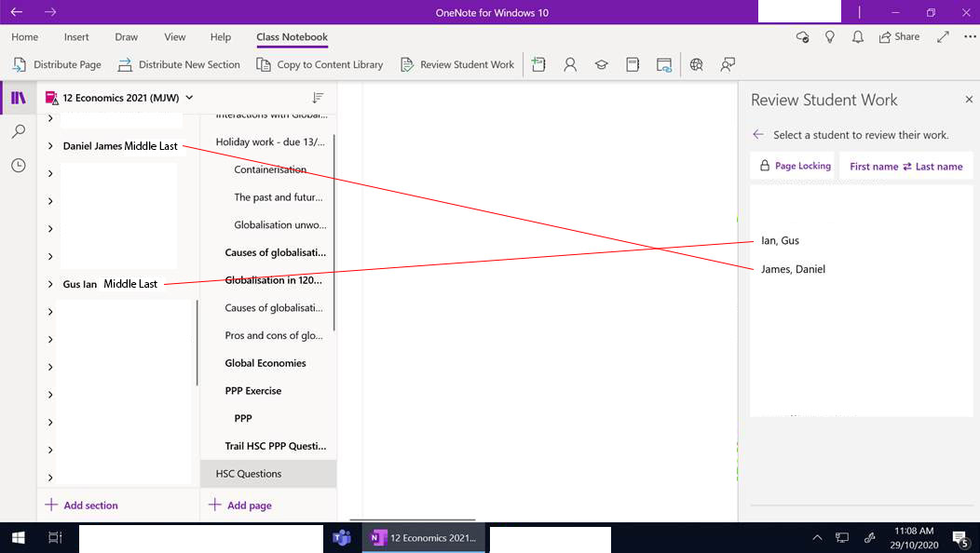This screenshot has height=553, width=980.
Task: Click the person icon in the ribbon
Action: point(570,64)
